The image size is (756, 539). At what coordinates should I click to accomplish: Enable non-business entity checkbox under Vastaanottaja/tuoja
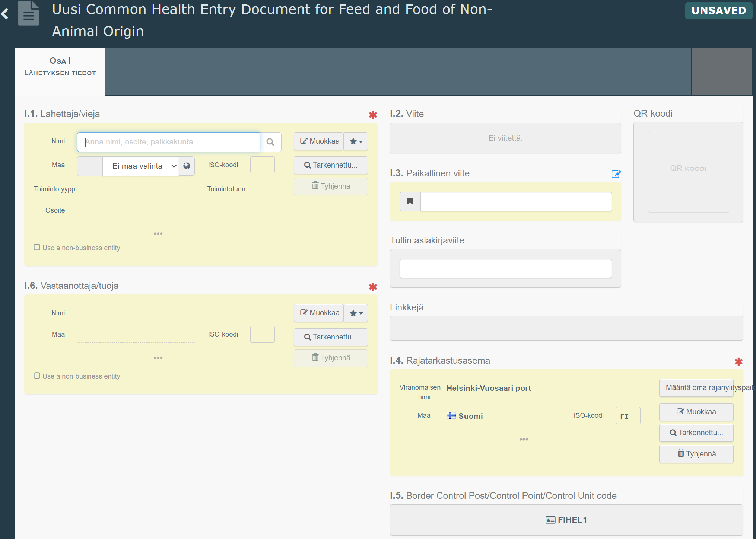(x=37, y=376)
